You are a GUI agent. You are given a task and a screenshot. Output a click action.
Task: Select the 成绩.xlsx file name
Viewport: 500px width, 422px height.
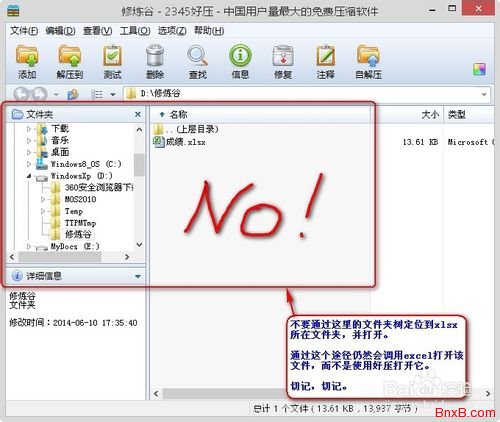(x=186, y=142)
